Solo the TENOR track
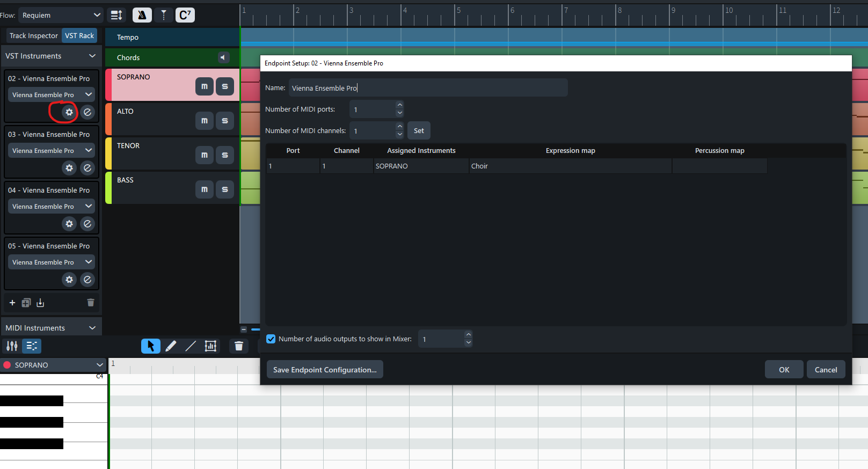The width and height of the screenshot is (868, 469). (x=225, y=155)
